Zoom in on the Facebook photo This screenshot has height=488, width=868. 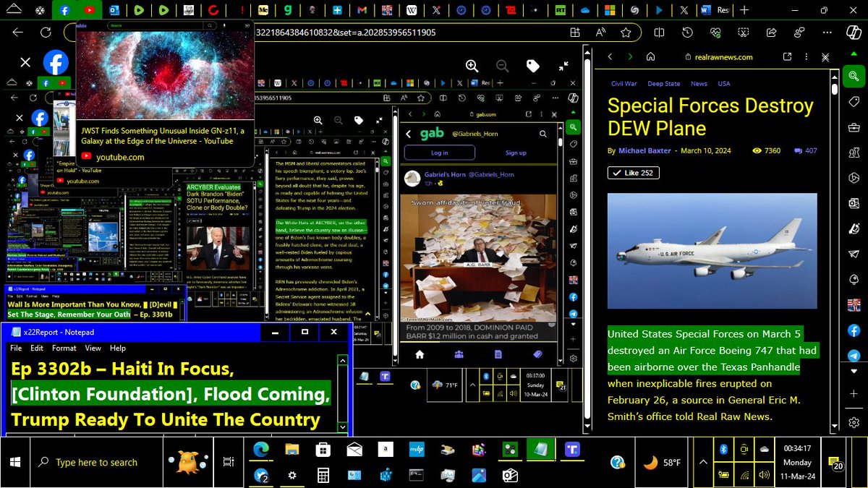[472, 66]
